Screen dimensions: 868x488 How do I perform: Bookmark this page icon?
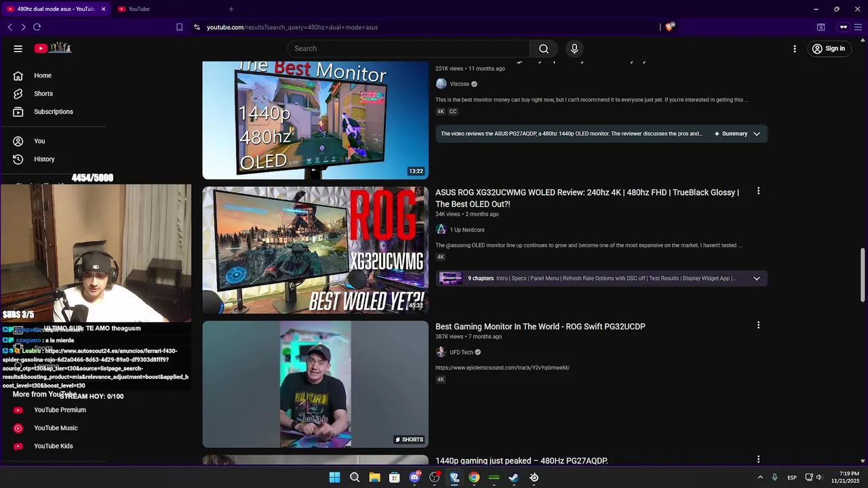(x=179, y=27)
